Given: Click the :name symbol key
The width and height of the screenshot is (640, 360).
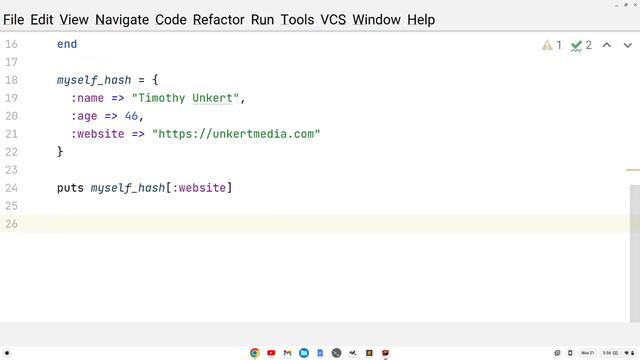Looking at the screenshot, I should (87, 98).
